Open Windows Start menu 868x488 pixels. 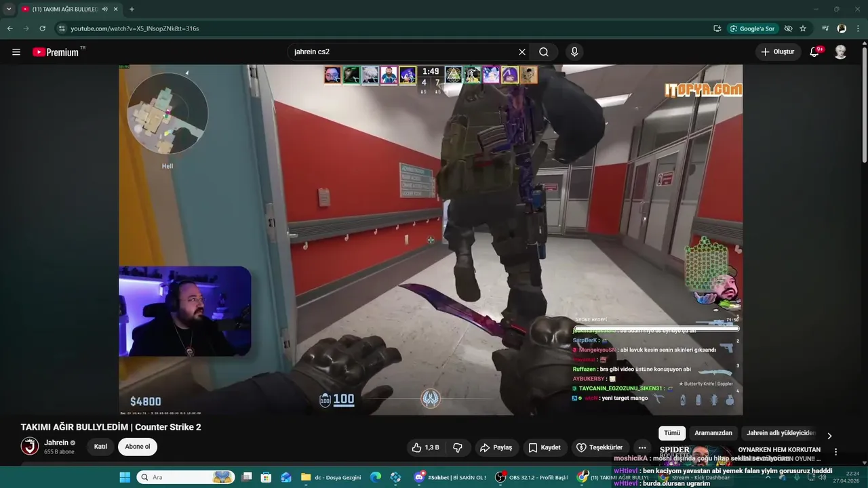tap(125, 477)
